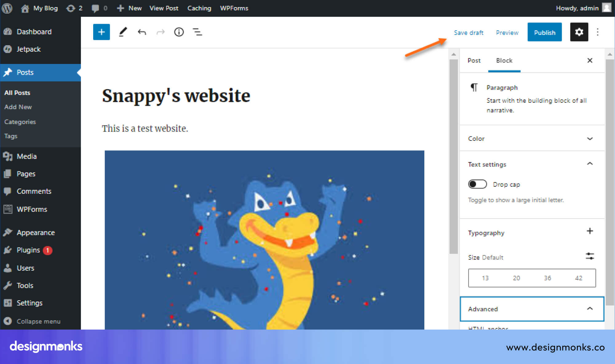Open WPForms in the left sidebar
Screen dimensions: 615x364
pos(40,209)
